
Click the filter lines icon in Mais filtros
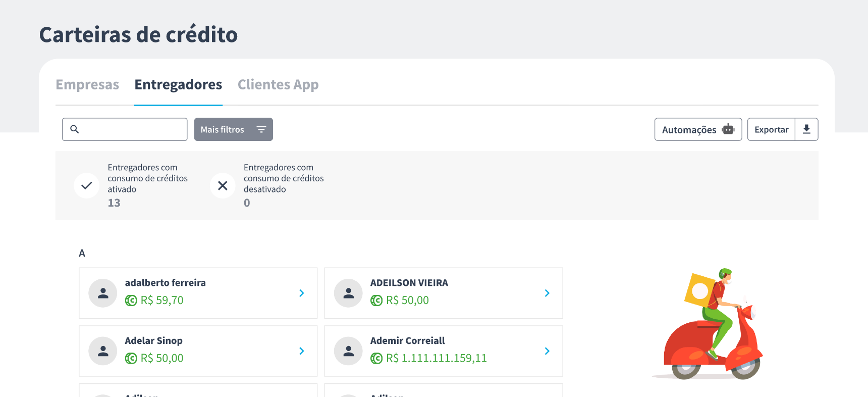[x=261, y=130]
